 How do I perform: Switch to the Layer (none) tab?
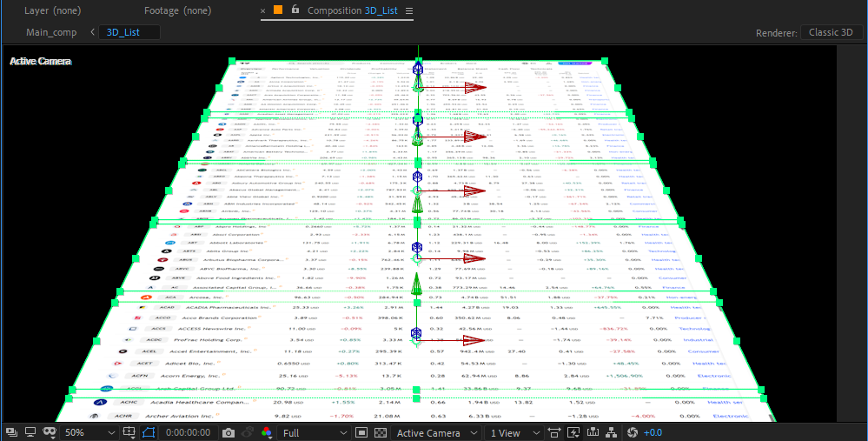pos(53,10)
